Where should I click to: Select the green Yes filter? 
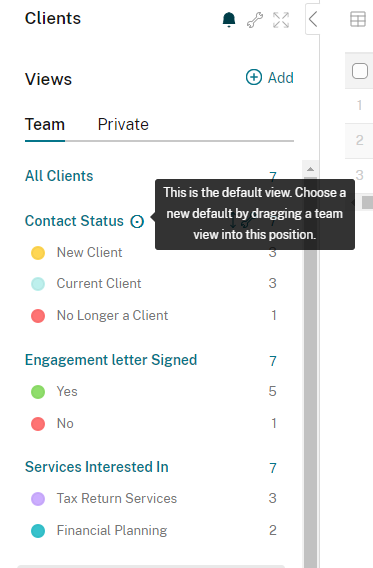tap(38, 392)
